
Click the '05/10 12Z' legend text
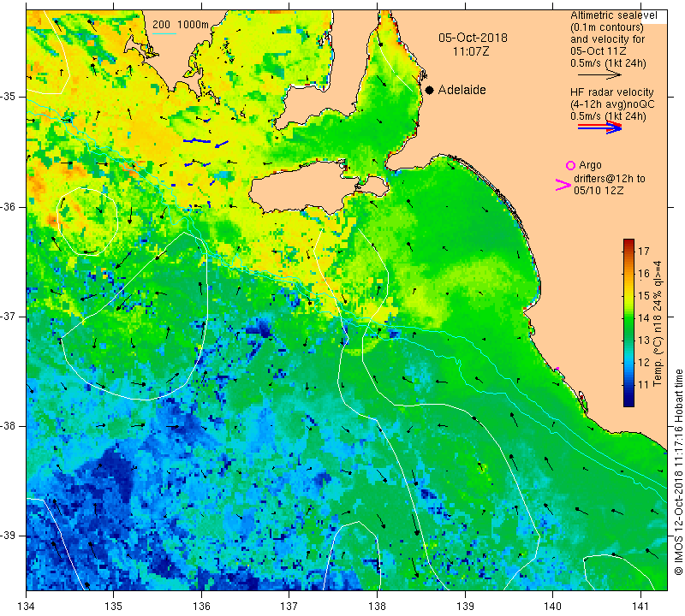tap(599, 190)
